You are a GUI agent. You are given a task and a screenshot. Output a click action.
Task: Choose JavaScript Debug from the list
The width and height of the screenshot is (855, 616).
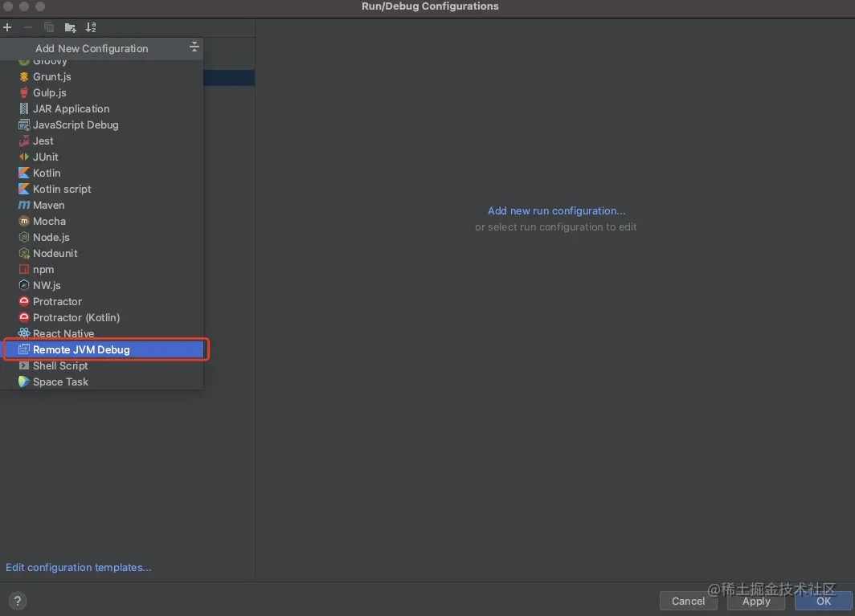point(102,124)
